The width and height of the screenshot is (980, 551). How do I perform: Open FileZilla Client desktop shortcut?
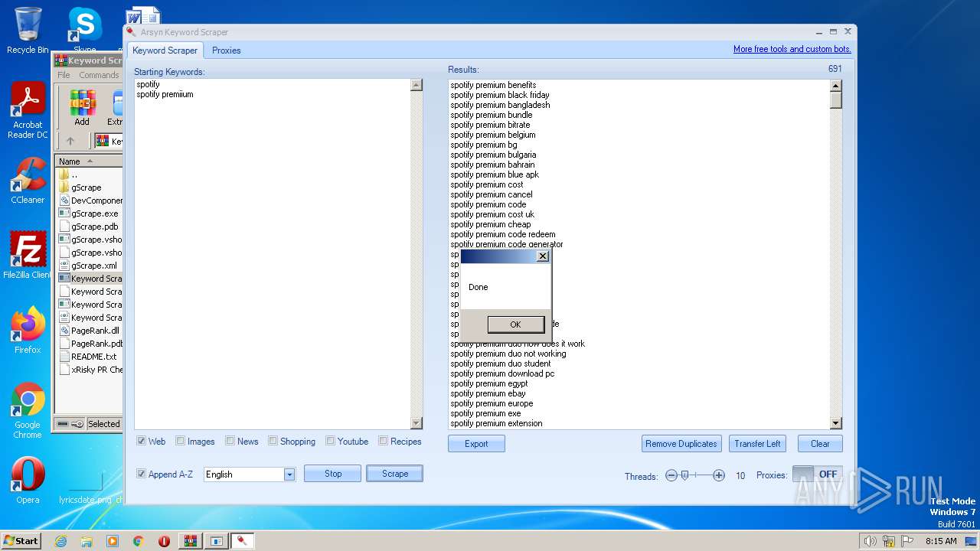coord(28,255)
